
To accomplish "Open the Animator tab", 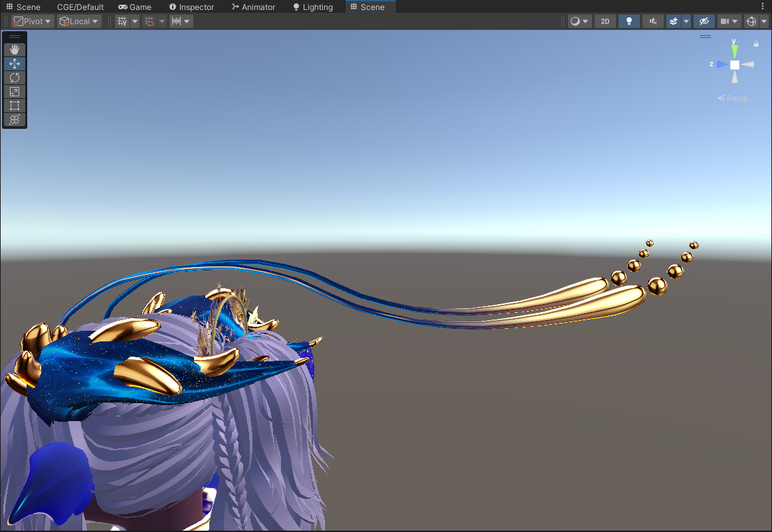I will pos(253,7).
